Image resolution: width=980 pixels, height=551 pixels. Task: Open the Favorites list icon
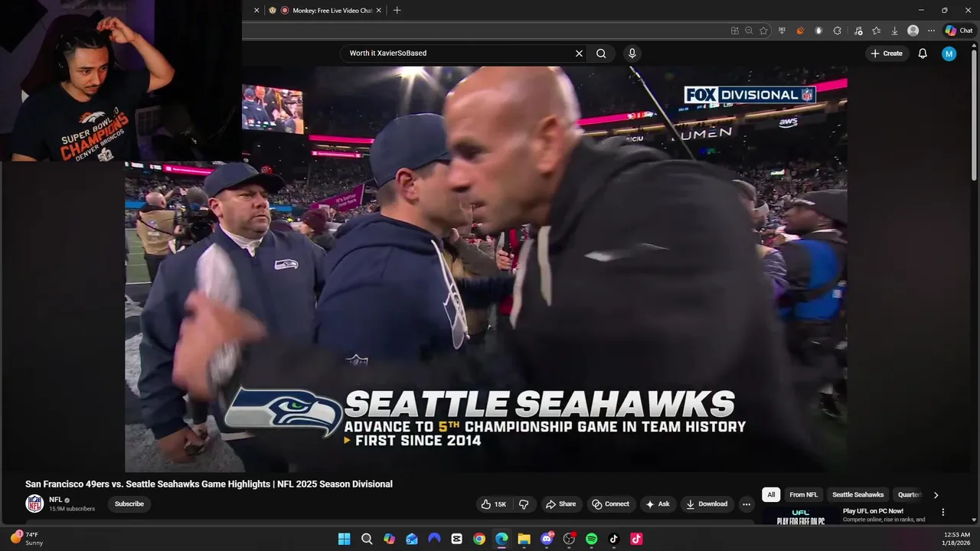point(877,31)
